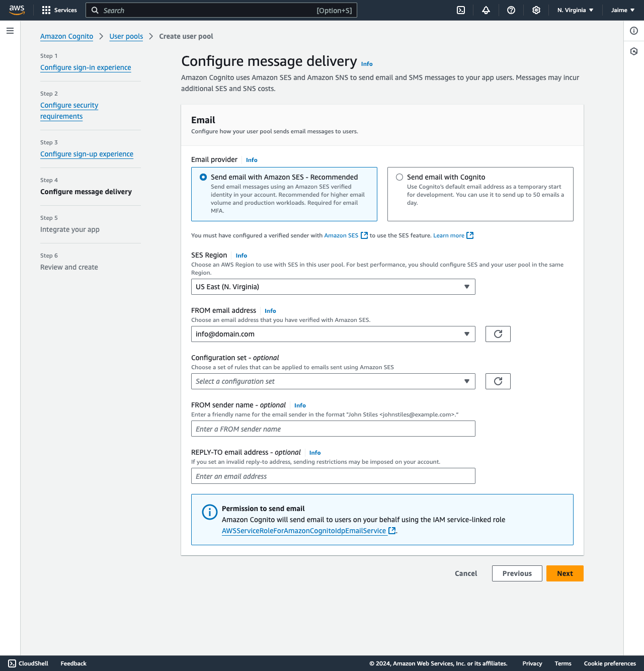Open AWSServiceRoleForAmazonCognitoIdpEmailService link
644x671 pixels.
308,531
